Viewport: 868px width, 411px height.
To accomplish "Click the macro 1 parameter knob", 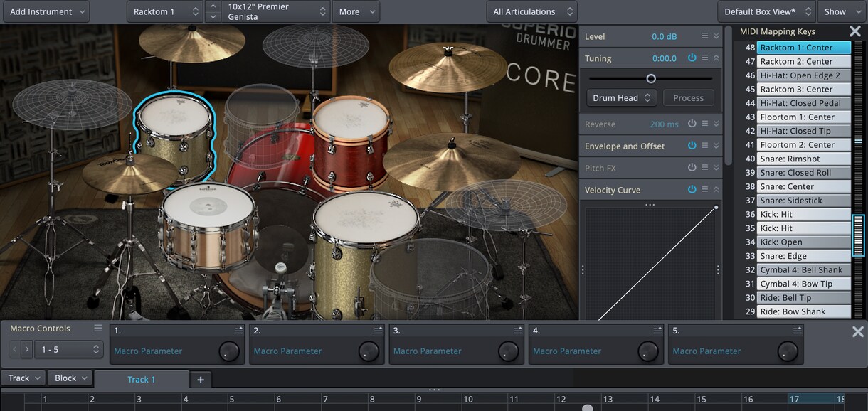I will click(x=228, y=351).
